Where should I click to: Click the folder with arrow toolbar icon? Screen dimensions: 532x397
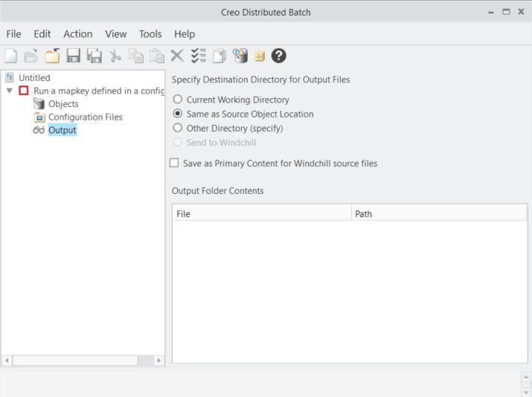coord(52,56)
